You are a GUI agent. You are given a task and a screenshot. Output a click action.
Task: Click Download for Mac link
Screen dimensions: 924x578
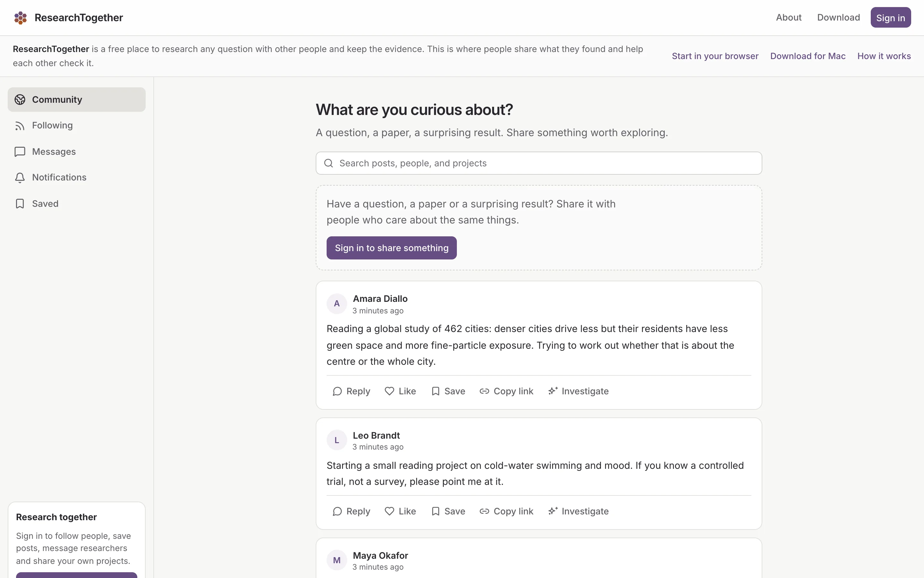(808, 56)
